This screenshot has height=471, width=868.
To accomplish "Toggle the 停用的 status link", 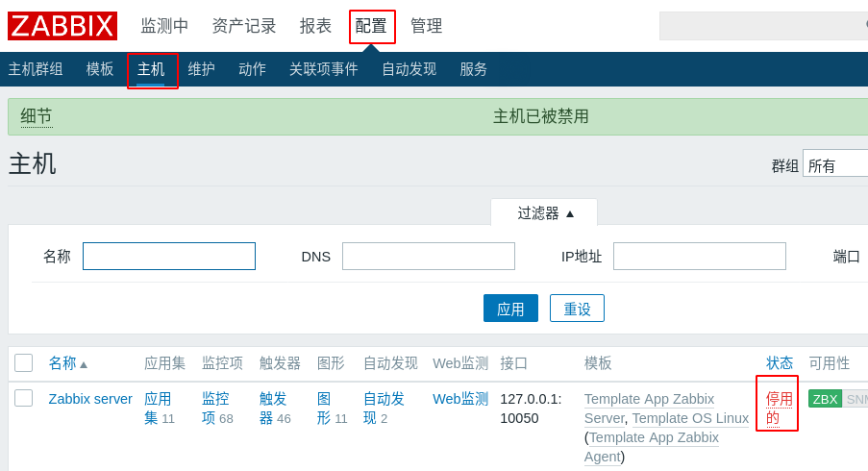I will [x=779, y=409].
